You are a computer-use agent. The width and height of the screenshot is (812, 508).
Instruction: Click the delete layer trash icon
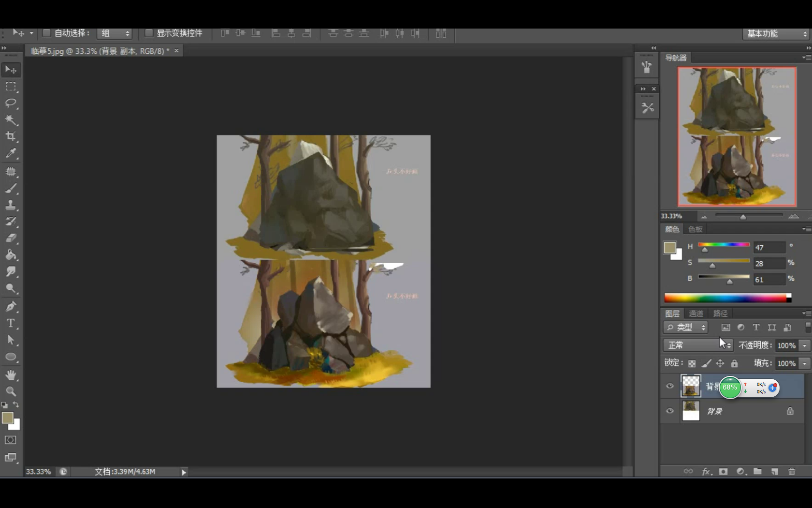[791, 471]
